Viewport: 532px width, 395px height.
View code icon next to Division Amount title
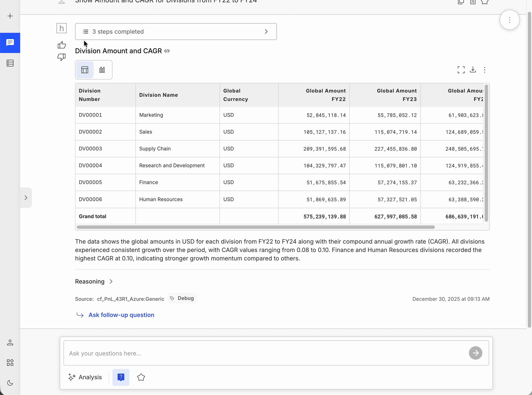[167, 51]
